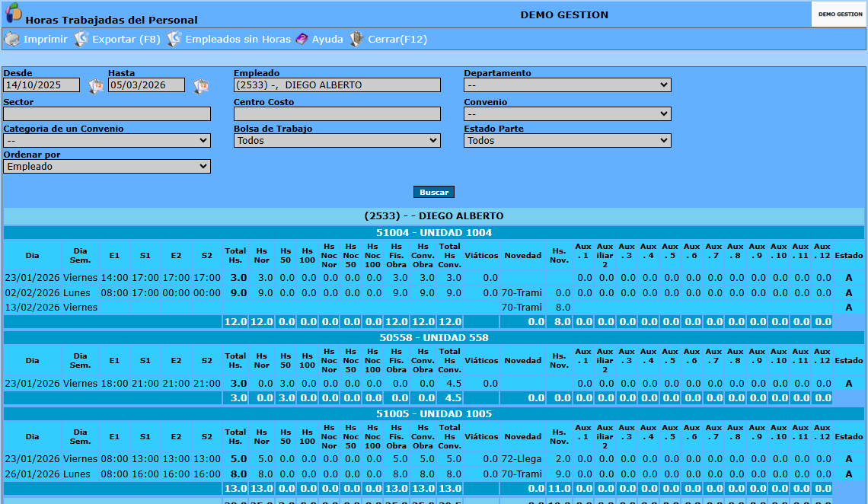
Task: Click the DEMO GESTION logo thumbnail
Action: coord(839,14)
